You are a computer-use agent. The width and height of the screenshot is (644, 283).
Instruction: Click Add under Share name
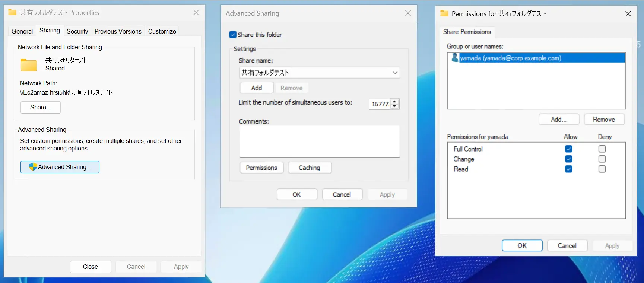[257, 88]
